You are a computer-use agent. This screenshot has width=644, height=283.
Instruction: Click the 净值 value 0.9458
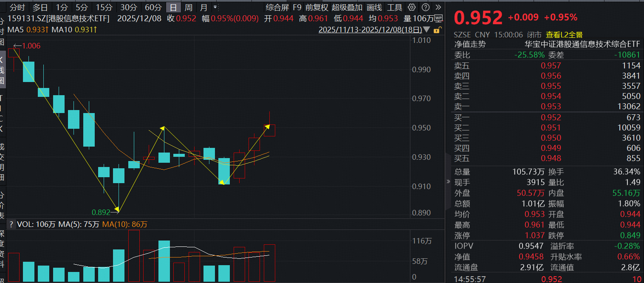pos(531,257)
